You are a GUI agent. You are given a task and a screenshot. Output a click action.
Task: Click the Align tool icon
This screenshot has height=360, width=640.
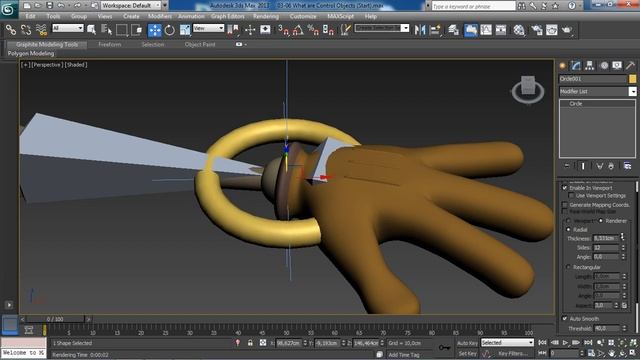click(435, 30)
